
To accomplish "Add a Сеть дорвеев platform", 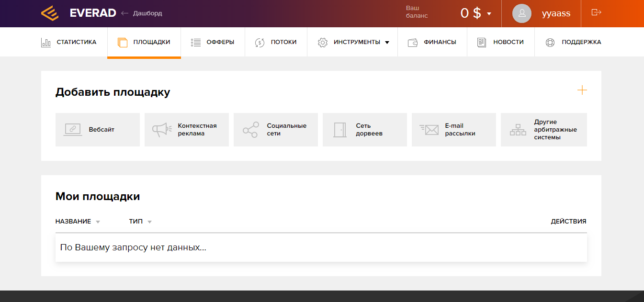I will tap(365, 130).
